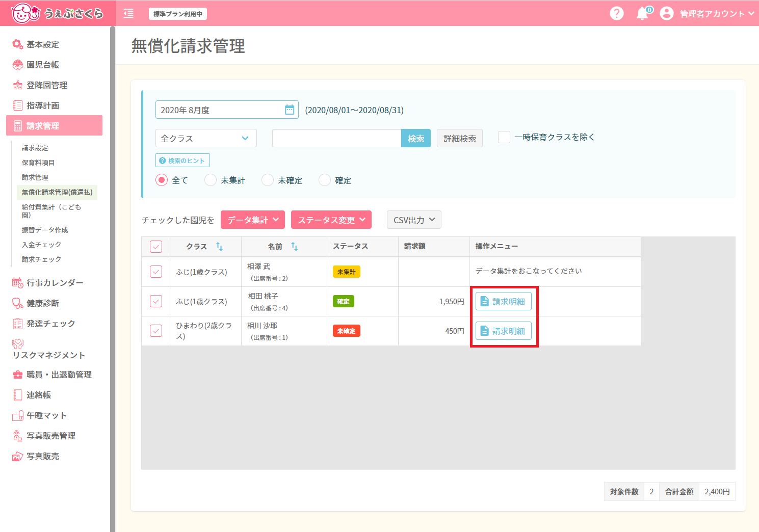Uncheck the row checkbox for 相澤 武

[156, 272]
